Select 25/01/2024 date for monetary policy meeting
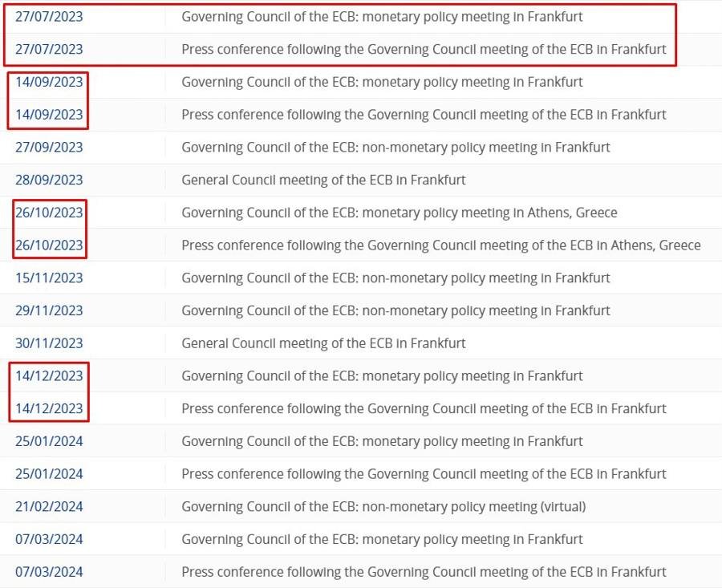 tap(49, 441)
